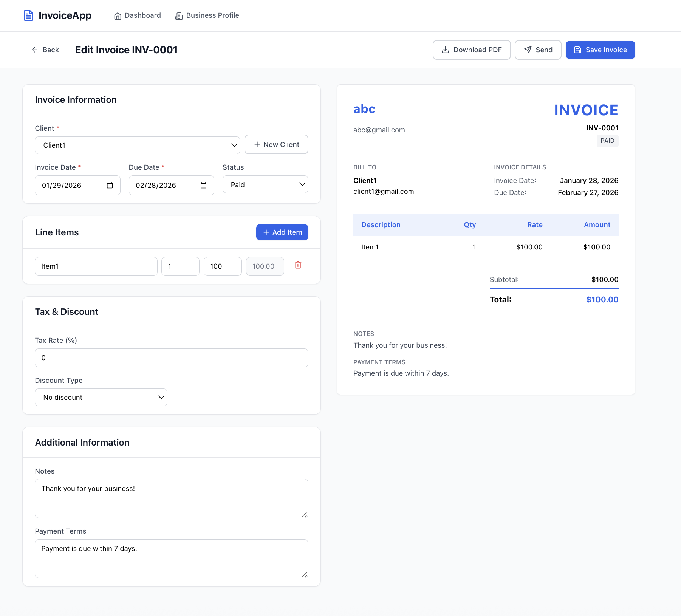Click the Save Invoice button
The image size is (681, 616).
tap(600, 50)
